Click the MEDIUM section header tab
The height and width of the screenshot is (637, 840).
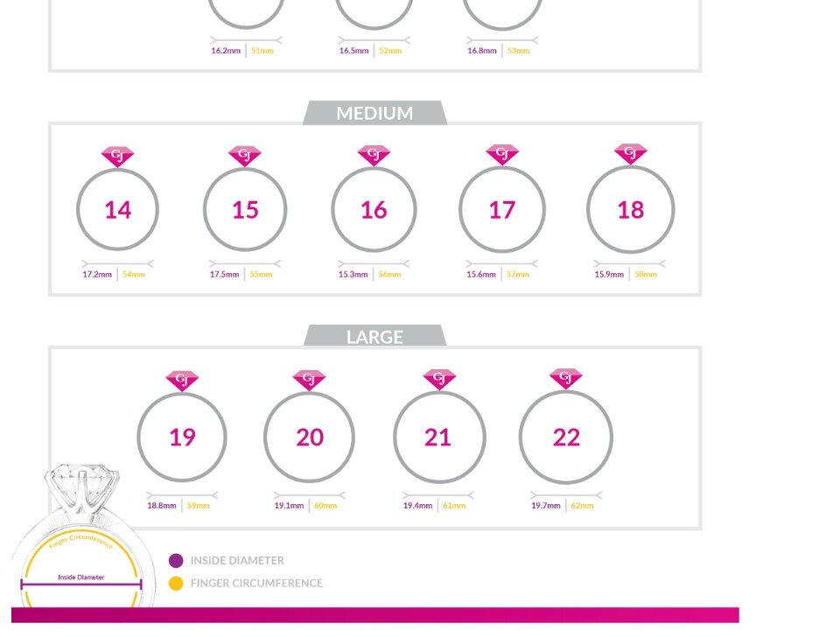tap(374, 113)
